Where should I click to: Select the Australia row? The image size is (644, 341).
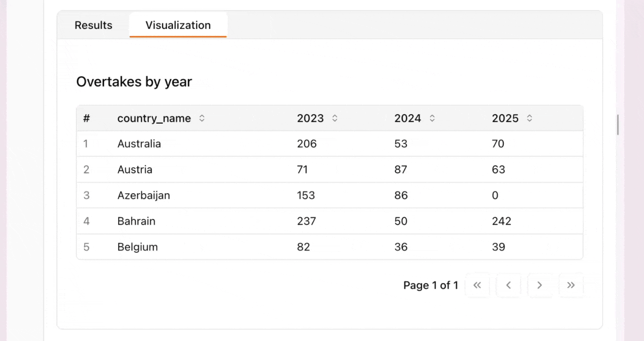[x=139, y=144]
